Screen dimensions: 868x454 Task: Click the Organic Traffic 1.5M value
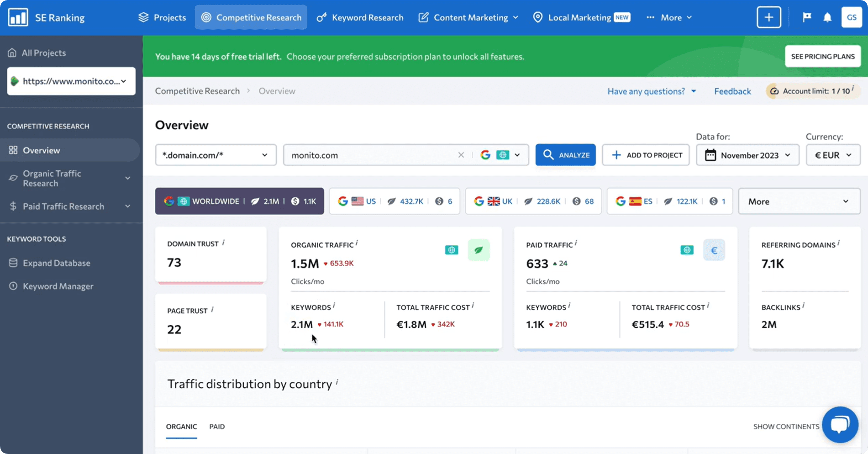(305, 264)
